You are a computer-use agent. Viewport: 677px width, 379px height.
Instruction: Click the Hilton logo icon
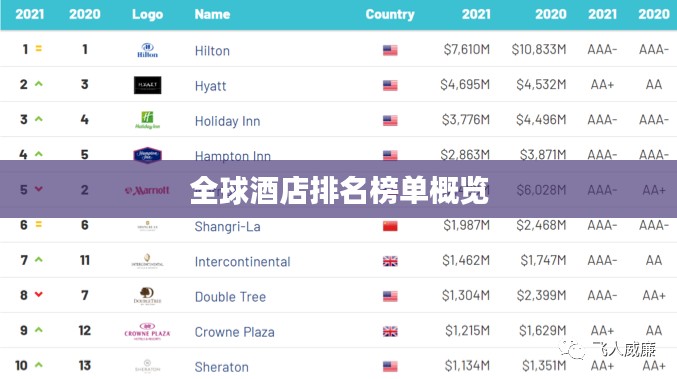(147, 51)
